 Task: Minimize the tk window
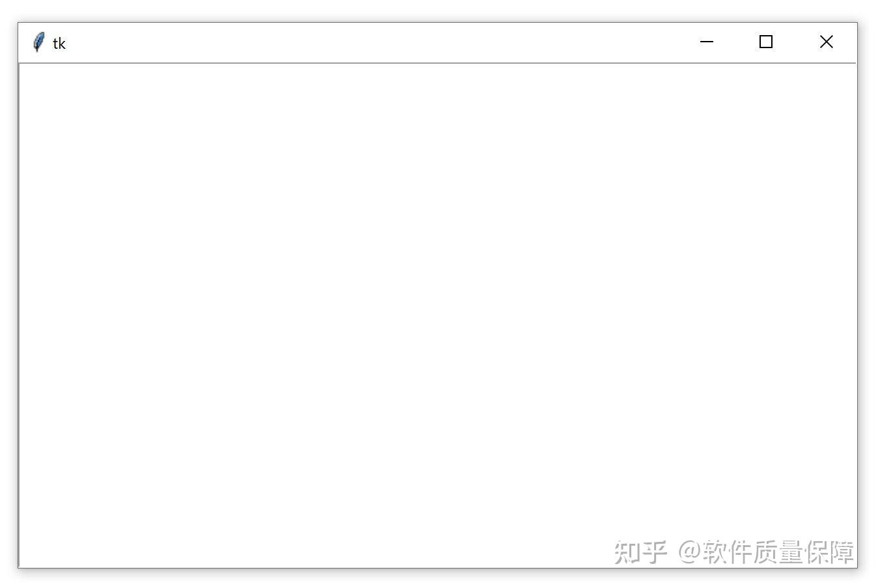706,42
